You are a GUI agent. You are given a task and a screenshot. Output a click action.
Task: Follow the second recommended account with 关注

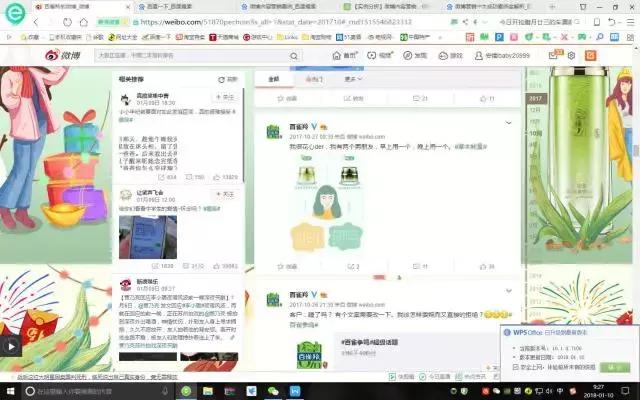point(225,194)
